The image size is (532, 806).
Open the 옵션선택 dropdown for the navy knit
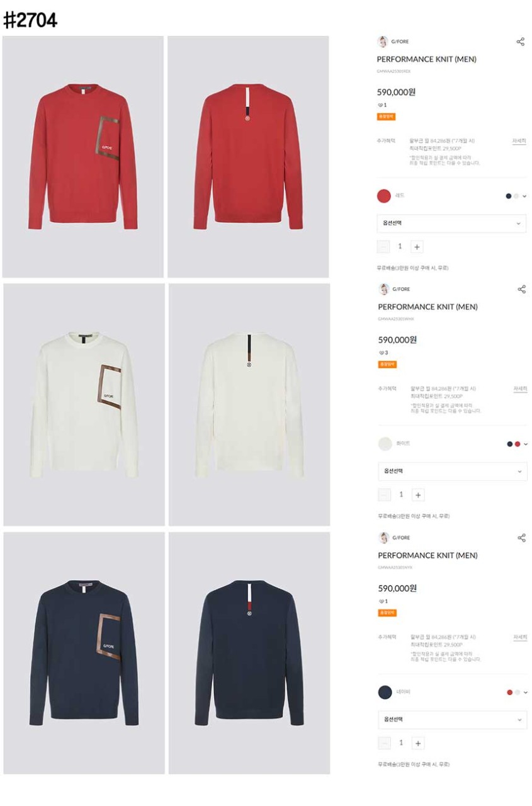(453, 720)
